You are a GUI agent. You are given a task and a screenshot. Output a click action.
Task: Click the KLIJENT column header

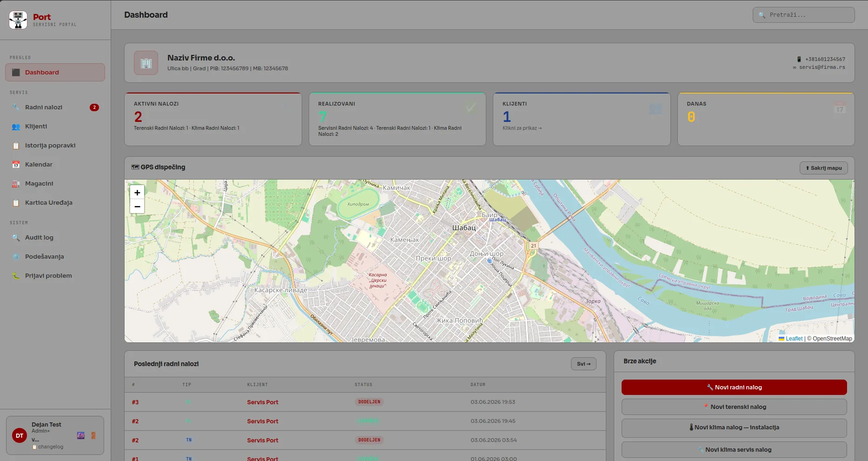258,385
